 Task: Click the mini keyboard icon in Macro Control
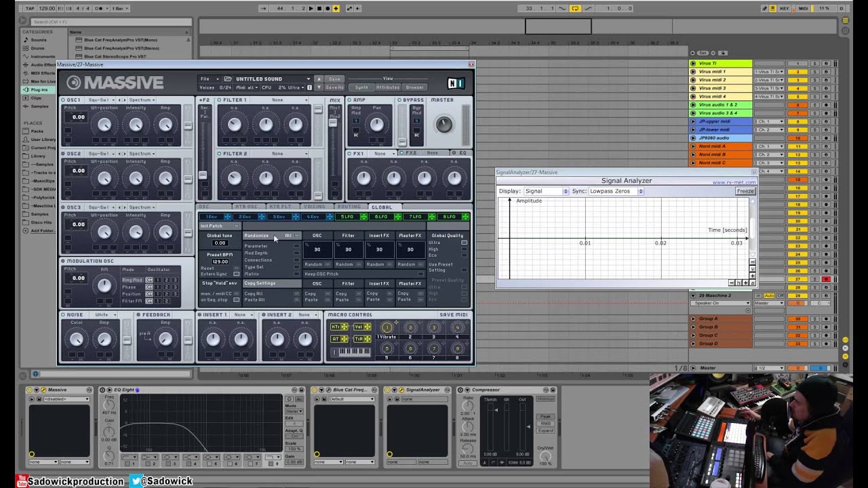coord(350,352)
